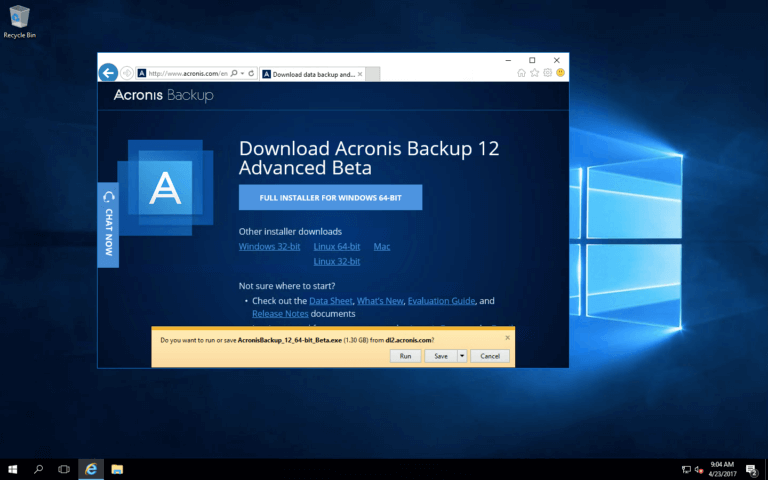
Task: Click the Acronis favicon in address bar
Action: pos(142,73)
